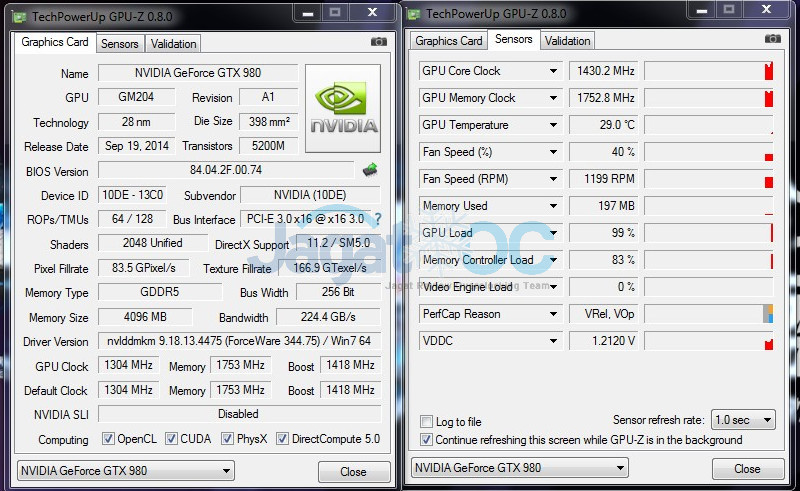
Task: Click the BIOS Version field 84.04.2F.00.74
Action: click(x=226, y=170)
